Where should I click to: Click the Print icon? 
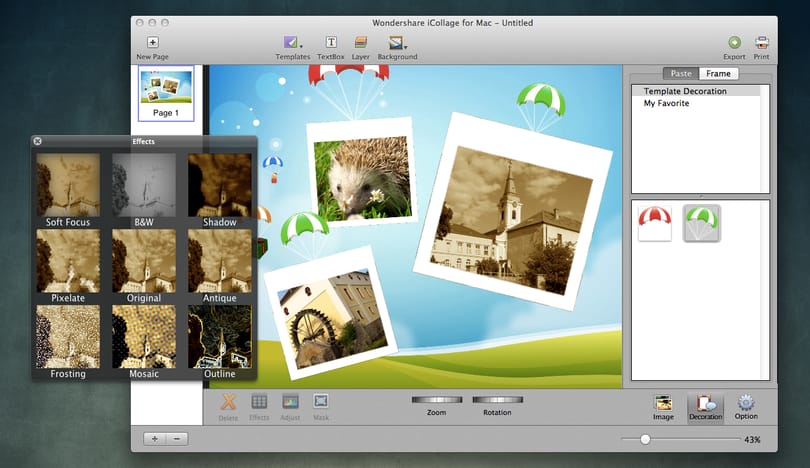click(761, 42)
